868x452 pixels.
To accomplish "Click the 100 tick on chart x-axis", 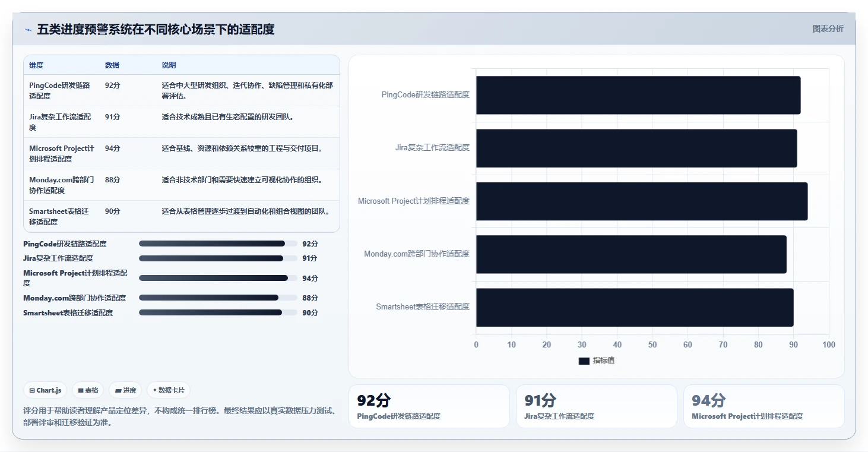I will click(x=829, y=344).
